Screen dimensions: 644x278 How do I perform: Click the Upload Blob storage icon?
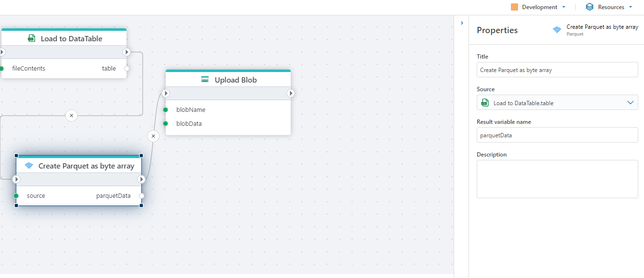coord(205,80)
